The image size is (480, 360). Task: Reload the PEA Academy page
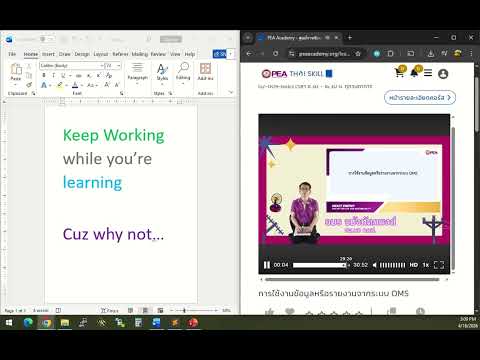coord(275,53)
